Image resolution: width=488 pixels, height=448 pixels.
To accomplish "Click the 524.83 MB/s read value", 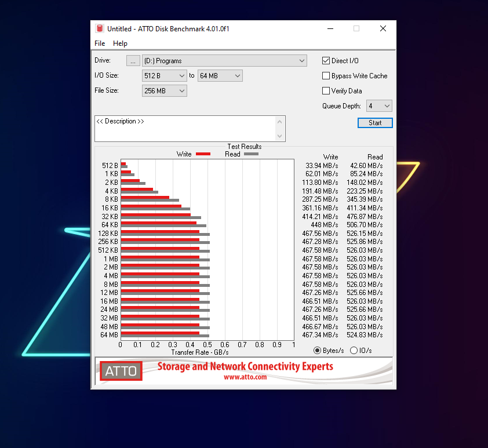I will click(x=365, y=335).
